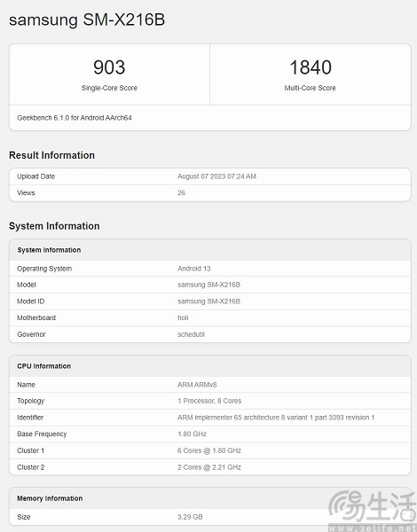This screenshot has height=532, width=417.
Task: Click the memory Size row label
Action: click(x=24, y=517)
